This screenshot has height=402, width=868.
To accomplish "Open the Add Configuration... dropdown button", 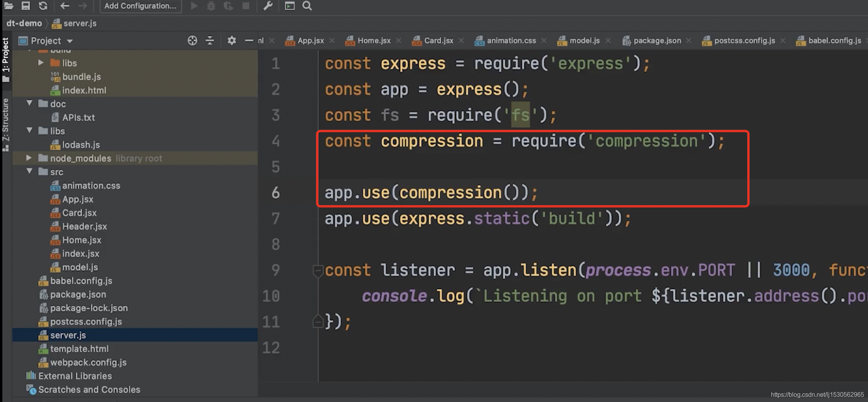I will 140,6.
